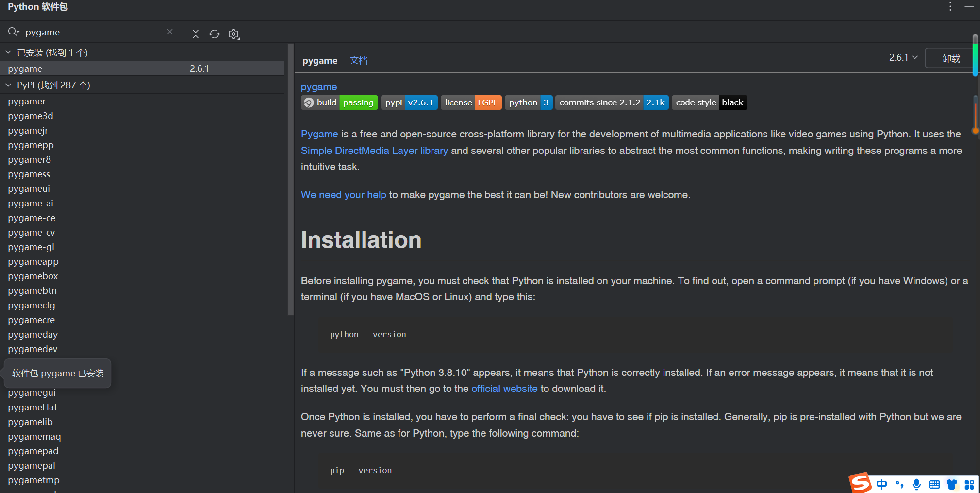Click in the package search field
Screen dimensions: 980x493
tap(92, 33)
